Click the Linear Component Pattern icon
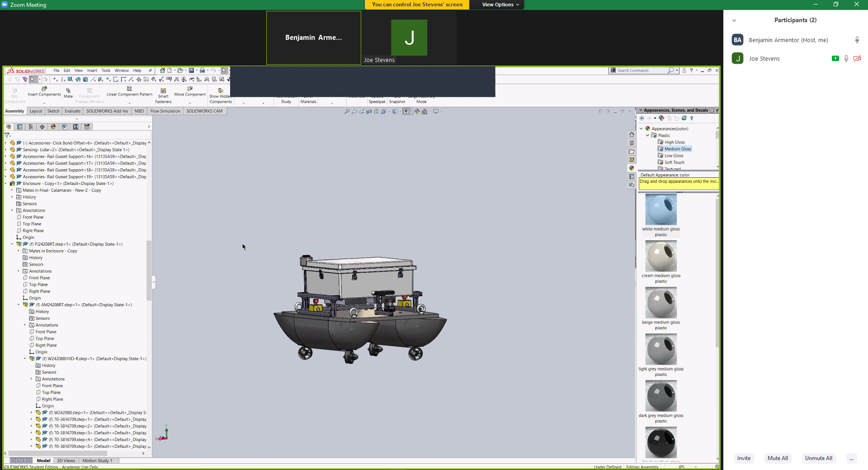 point(129,89)
